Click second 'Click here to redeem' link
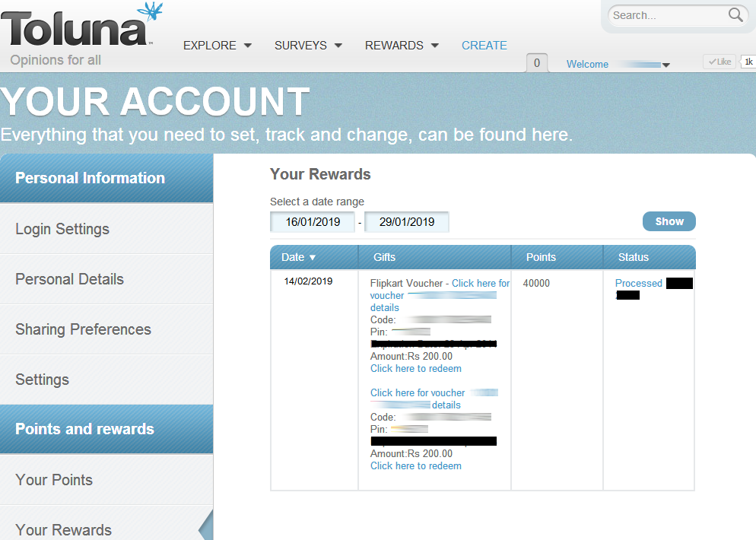Screen dimensions: 756x540 click(415, 465)
